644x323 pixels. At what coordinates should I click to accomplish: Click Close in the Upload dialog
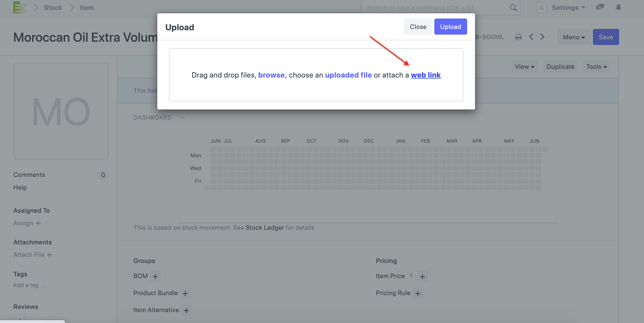418,27
